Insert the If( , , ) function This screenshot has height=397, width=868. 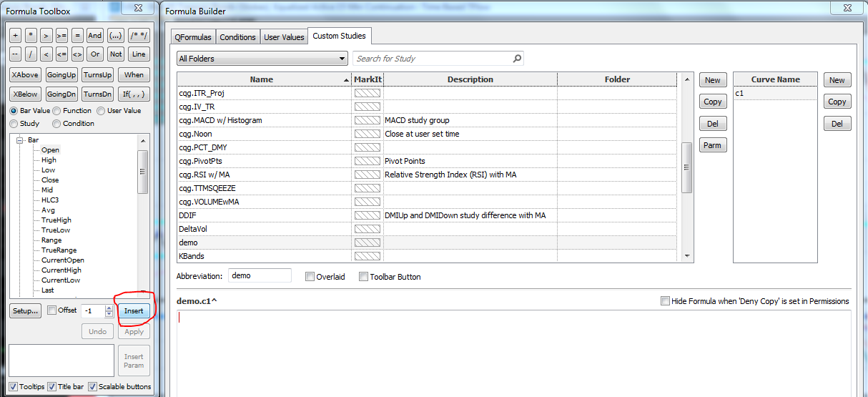[x=134, y=94]
